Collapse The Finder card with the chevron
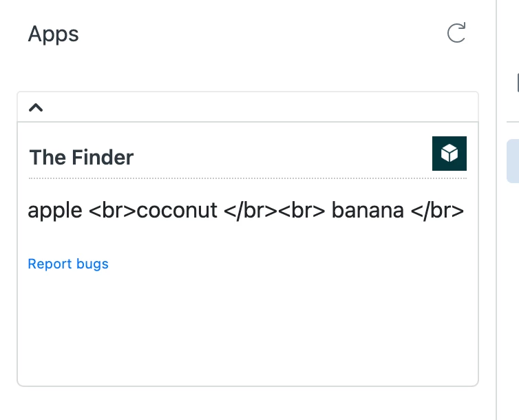 pos(36,107)
